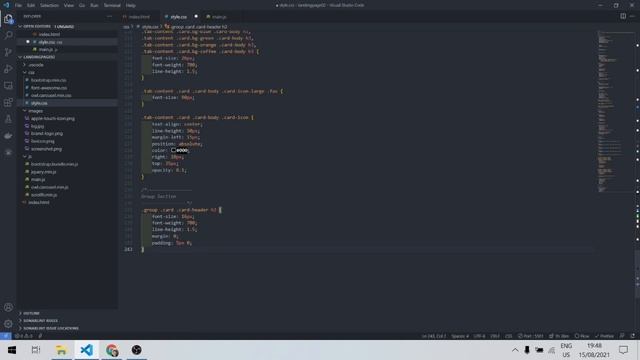Open editor More Actions ellipsis
640x360 pixels.
pyautogui.click(x=632, y=16)
